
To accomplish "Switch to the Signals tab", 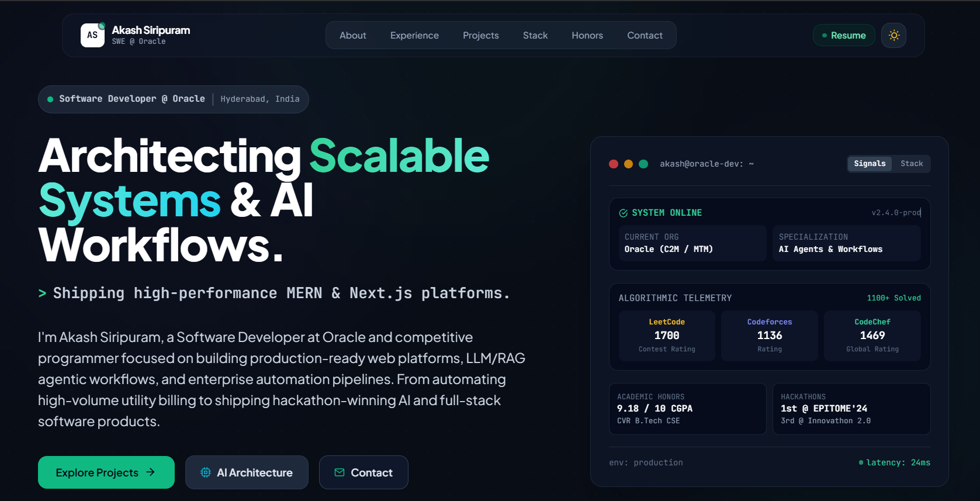I will coord(870,164).
